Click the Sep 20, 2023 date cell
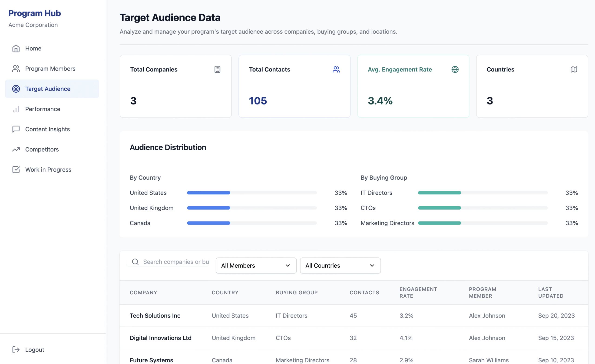The image size is (595, 364). [556, 316]
